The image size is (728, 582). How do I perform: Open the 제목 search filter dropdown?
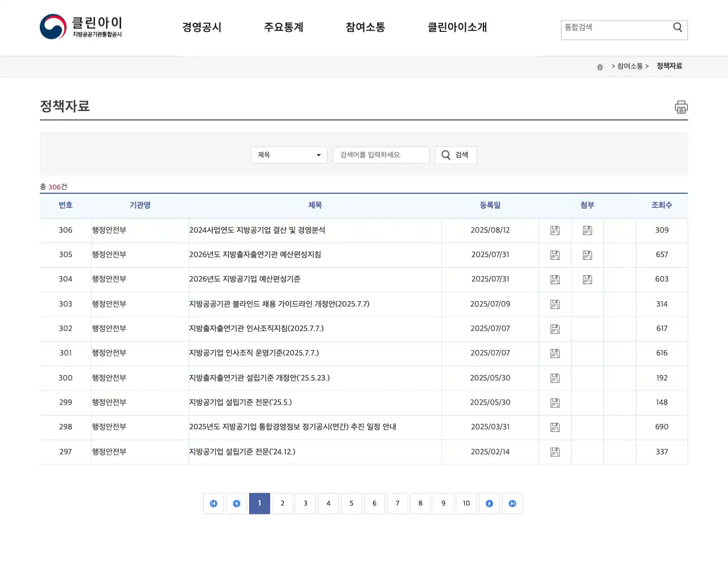[288, 155]
